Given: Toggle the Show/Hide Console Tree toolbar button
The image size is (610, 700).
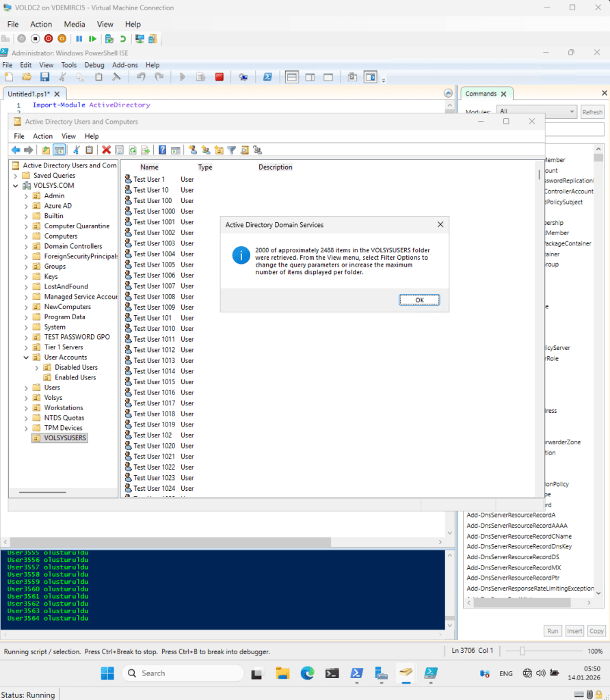Looking at the screenshot, I should 59,150.
